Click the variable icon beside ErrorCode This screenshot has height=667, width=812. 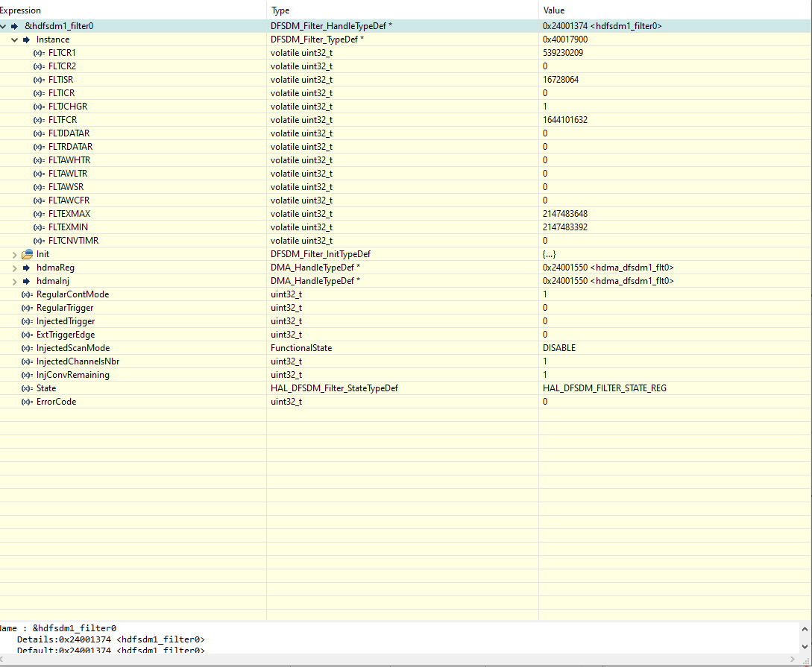pos(25,401)
